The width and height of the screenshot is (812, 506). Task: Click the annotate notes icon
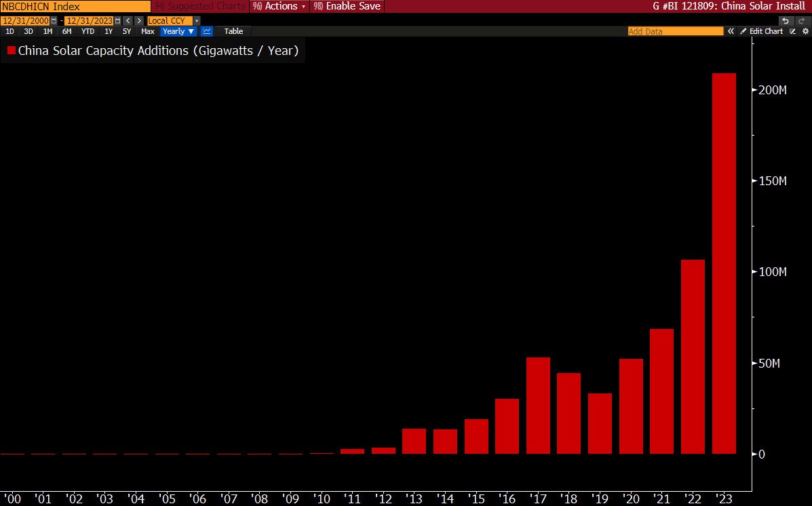point(792,32)
